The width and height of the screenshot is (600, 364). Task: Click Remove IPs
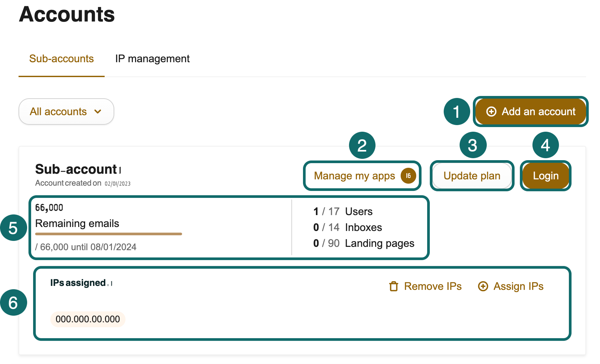433,286
